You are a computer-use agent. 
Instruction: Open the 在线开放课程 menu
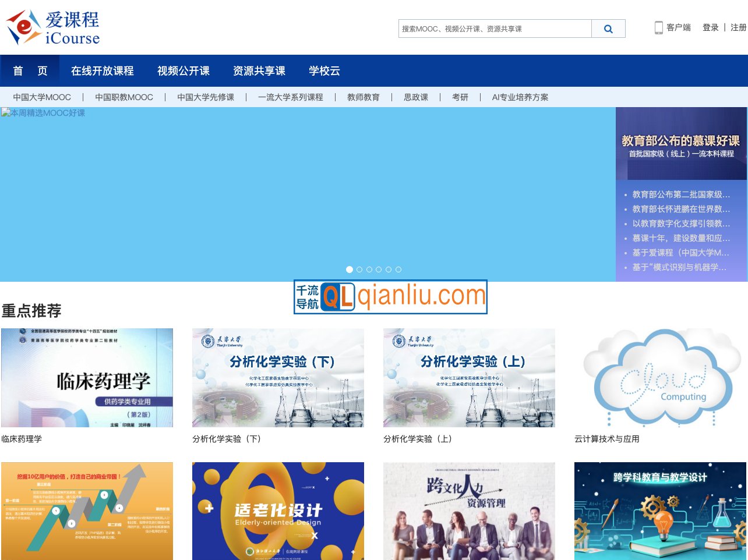point(103,71)
